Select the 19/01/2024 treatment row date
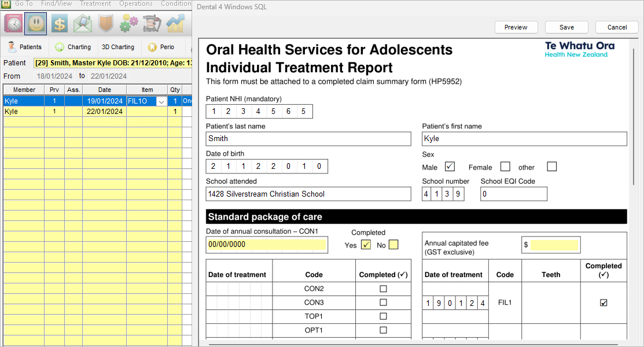The height and width of the screenshot is (347, 644). tap(104, 101)
